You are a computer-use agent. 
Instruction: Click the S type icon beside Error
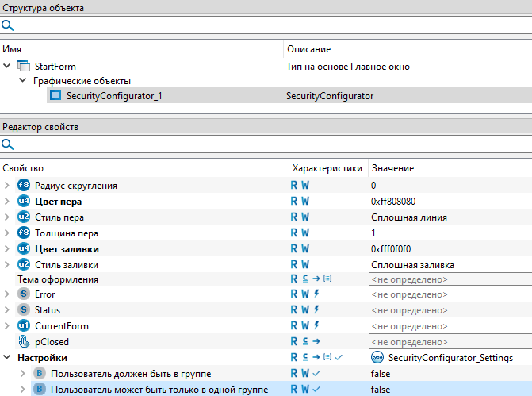click(23, 294)
